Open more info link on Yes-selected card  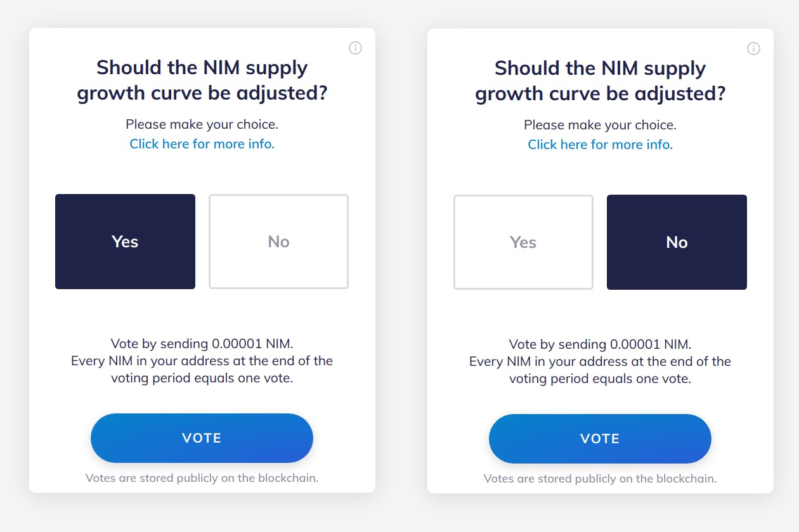pyautogui.click(x=202, y=144)
